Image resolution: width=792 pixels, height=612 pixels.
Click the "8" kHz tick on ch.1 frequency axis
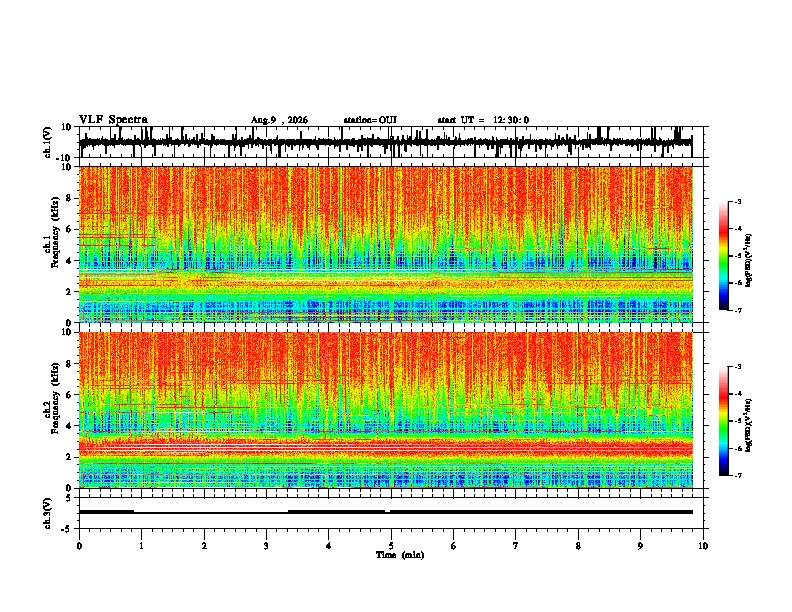click(70, 198)
